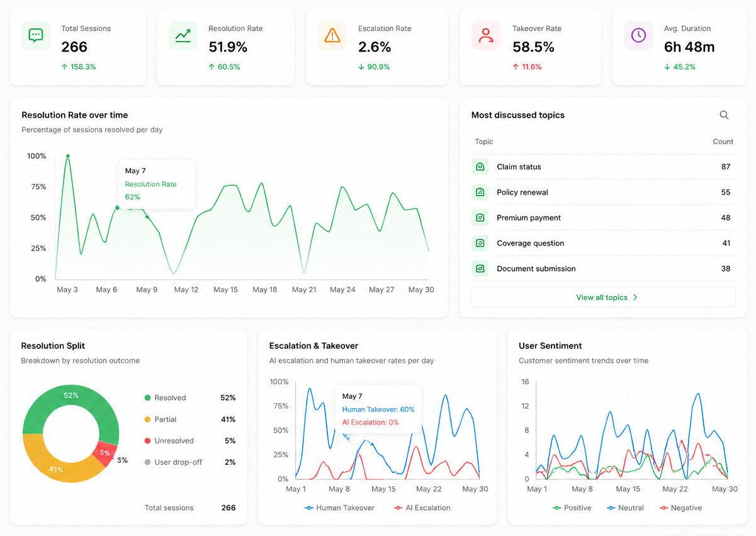Viewport: 756px width, 536px height.
Task: Click the Most discussed topics title
Action: click(x=518, y=115)
